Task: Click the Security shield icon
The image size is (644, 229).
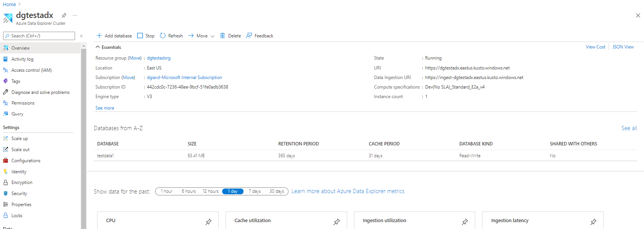Action: [6, 194]
